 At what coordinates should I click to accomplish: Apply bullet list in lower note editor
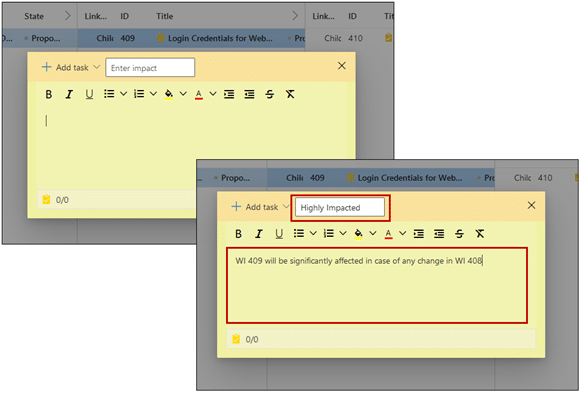(299, 233)
